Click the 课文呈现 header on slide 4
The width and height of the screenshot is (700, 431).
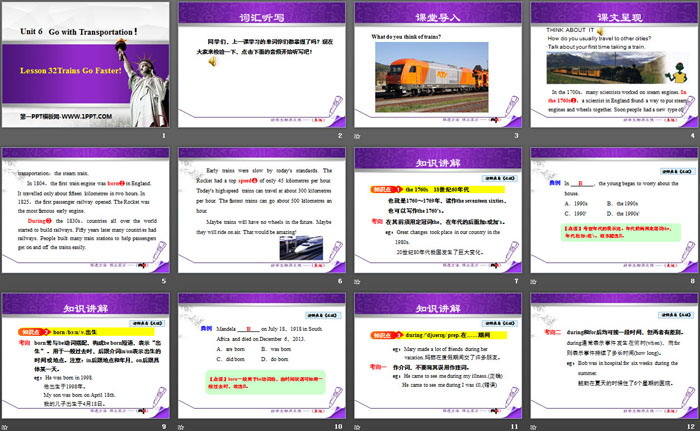611,18
